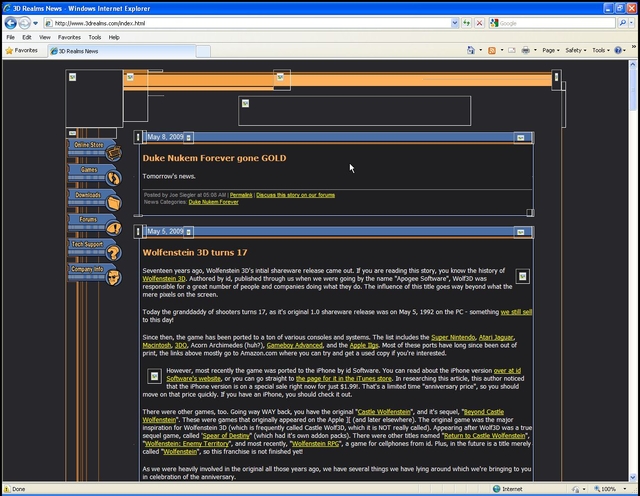Open Tech Support sidebar button
Image resolution: width=640 pixels, height=496 pixels.
(x=95, y=249)
